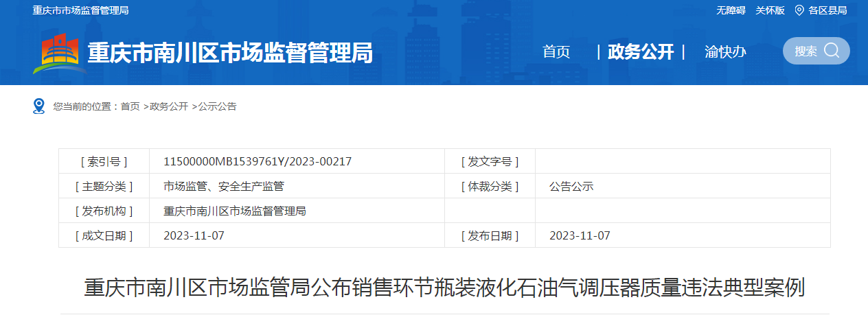This screenshot has width=868, height=315.
Task: Click the 政务公开 breadcrumb link
Action: click(169, 106)
